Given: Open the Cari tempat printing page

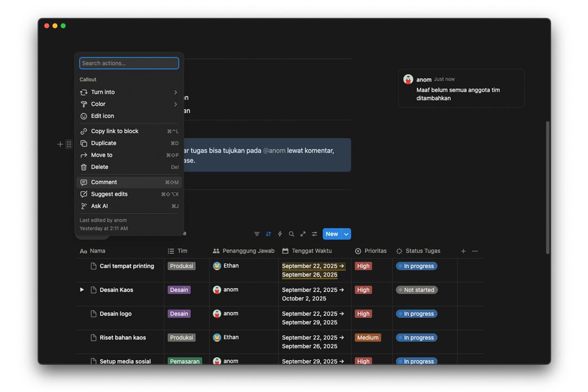Looking at the screenshot, I should pyautogui.click(x=126, y=266).
